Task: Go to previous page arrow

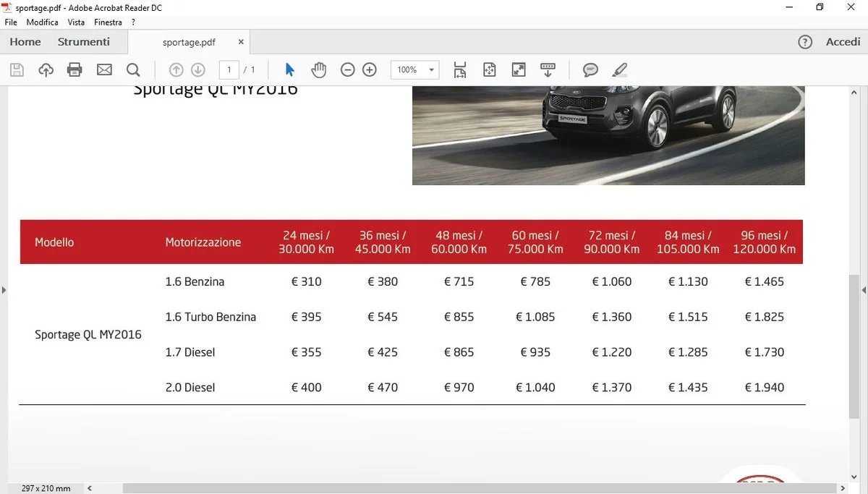Action: (176, 70)
